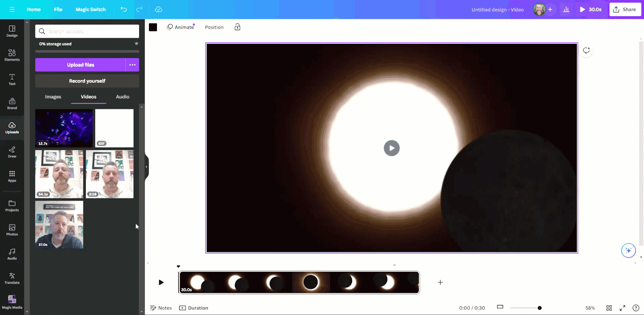This screenshot has height=315, width=644.
Task: Open the Design sidebar panel
Action: tap(12, 31)
